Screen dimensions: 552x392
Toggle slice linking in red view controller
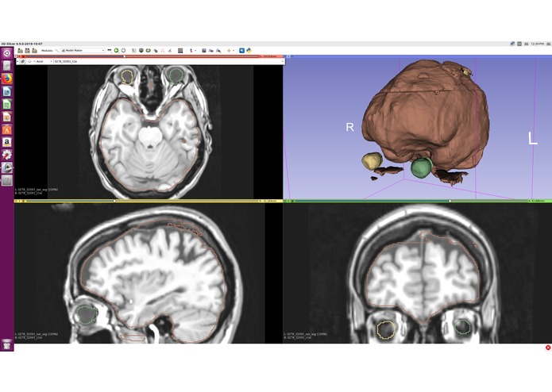coord(23,61)
